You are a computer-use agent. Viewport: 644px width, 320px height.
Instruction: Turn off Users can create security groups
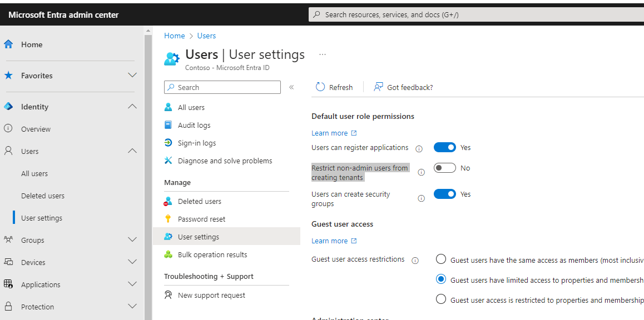(444, 193)
